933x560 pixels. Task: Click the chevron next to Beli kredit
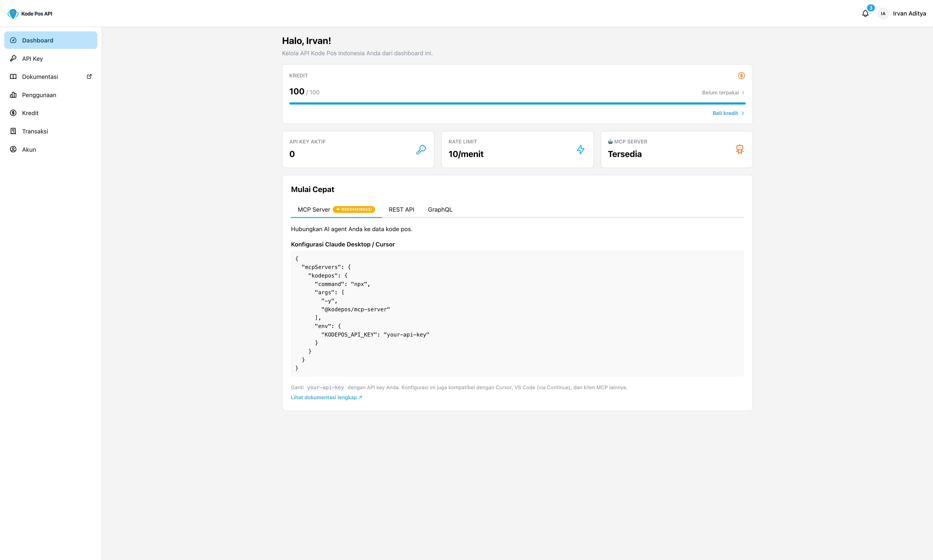point(742,113)
